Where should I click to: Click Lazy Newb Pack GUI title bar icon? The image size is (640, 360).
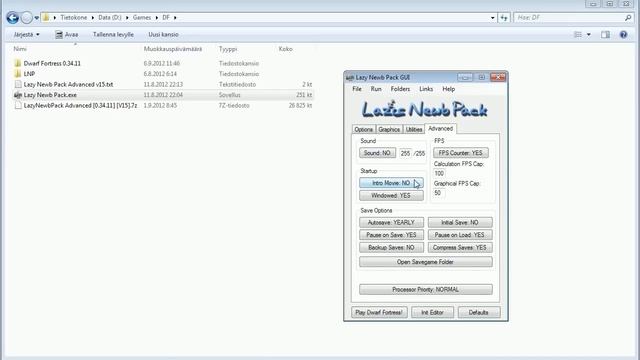(350, 78)
